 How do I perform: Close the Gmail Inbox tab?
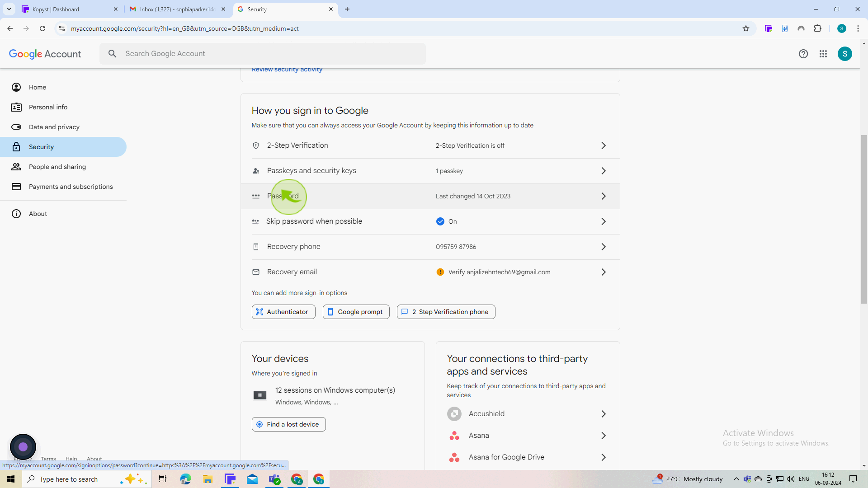pyautogui.click(x=223, y=9)
